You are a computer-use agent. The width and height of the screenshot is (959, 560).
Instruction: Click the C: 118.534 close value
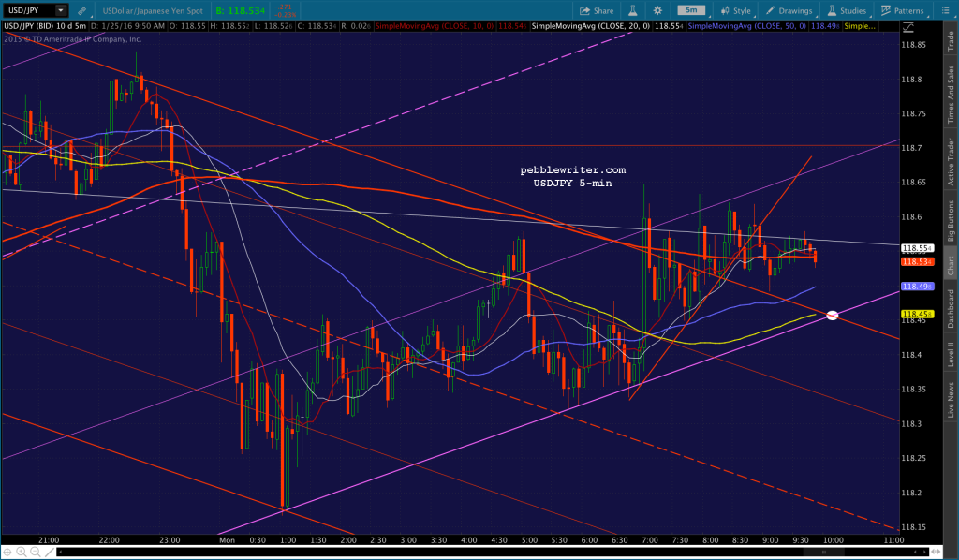pos(316,26)
